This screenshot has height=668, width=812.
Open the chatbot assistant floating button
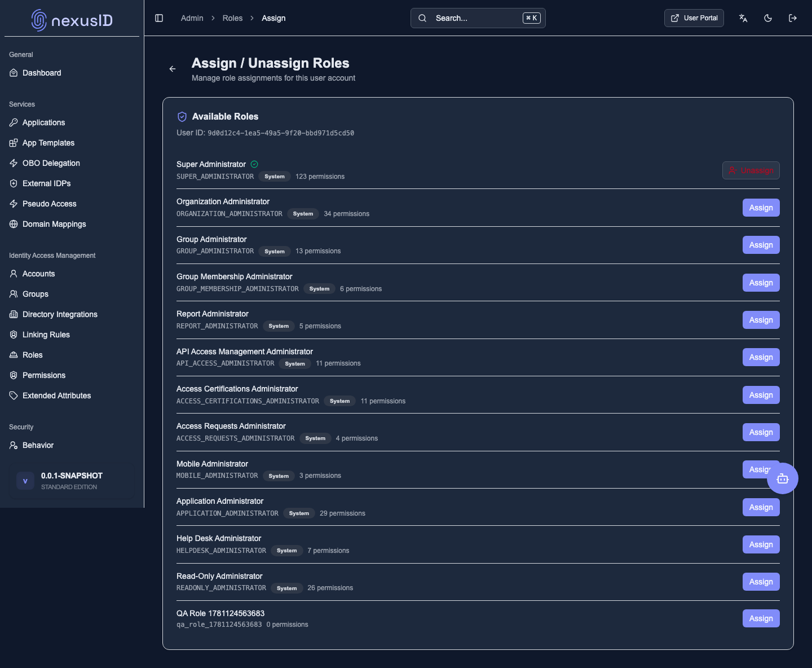point(783,478)
